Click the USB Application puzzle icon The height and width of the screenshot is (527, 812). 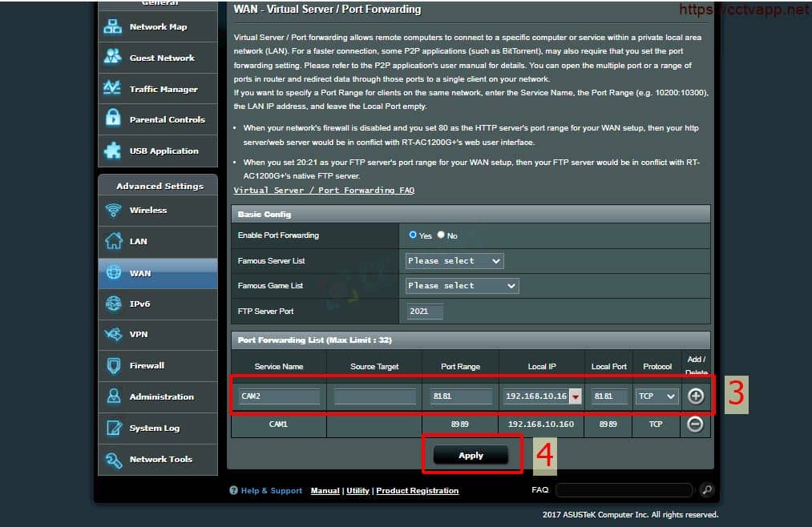(113, 151)
